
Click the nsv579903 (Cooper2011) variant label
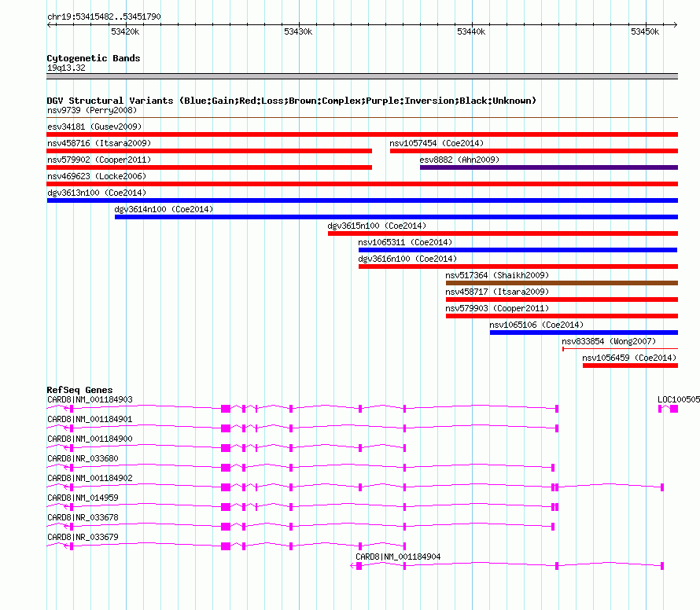pos(497,308)
